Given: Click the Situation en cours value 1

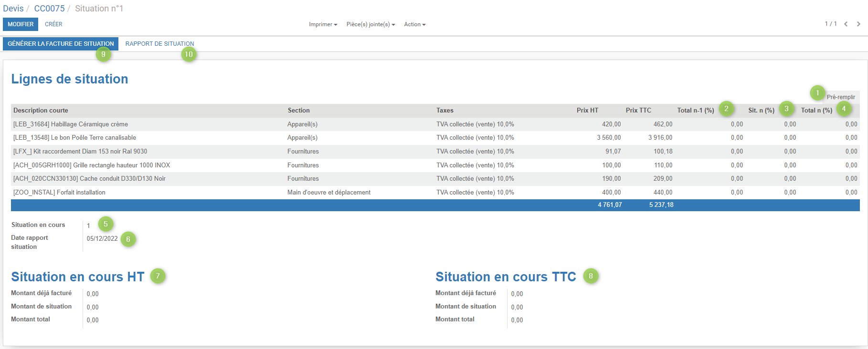Looking at the screenshot, I should coord(88,226).
